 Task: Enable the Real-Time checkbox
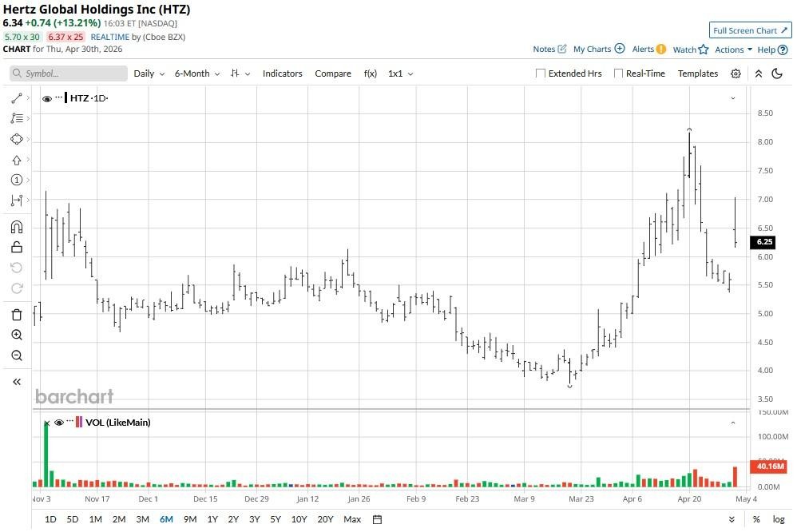coord(618,73)
